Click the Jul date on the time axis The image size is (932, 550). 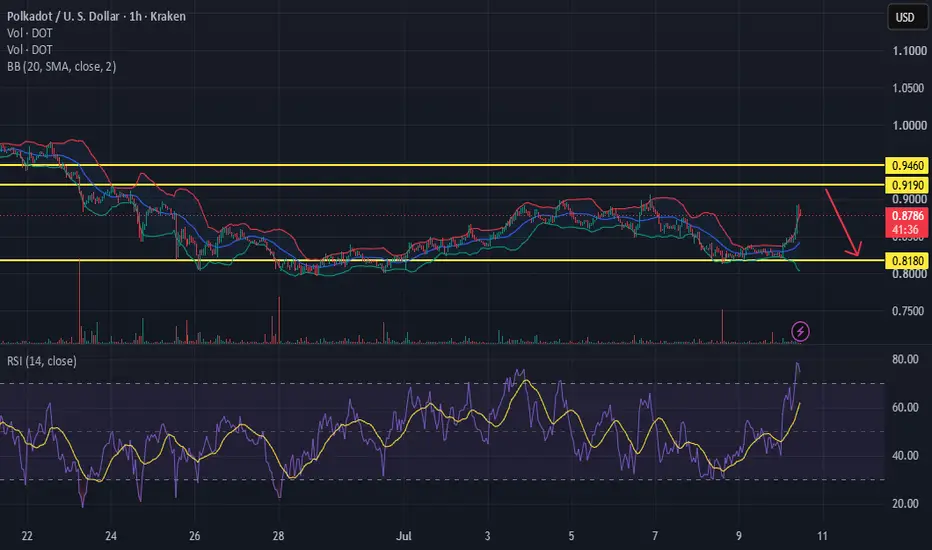pos(404,536)
